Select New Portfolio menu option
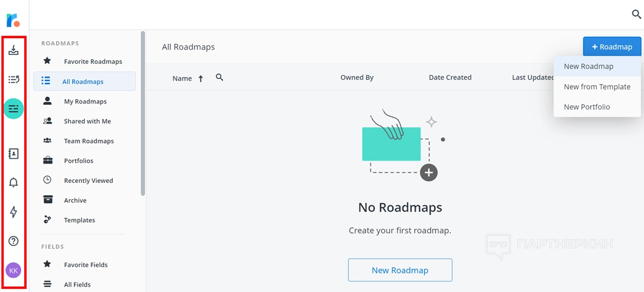 tap(586, 107)
